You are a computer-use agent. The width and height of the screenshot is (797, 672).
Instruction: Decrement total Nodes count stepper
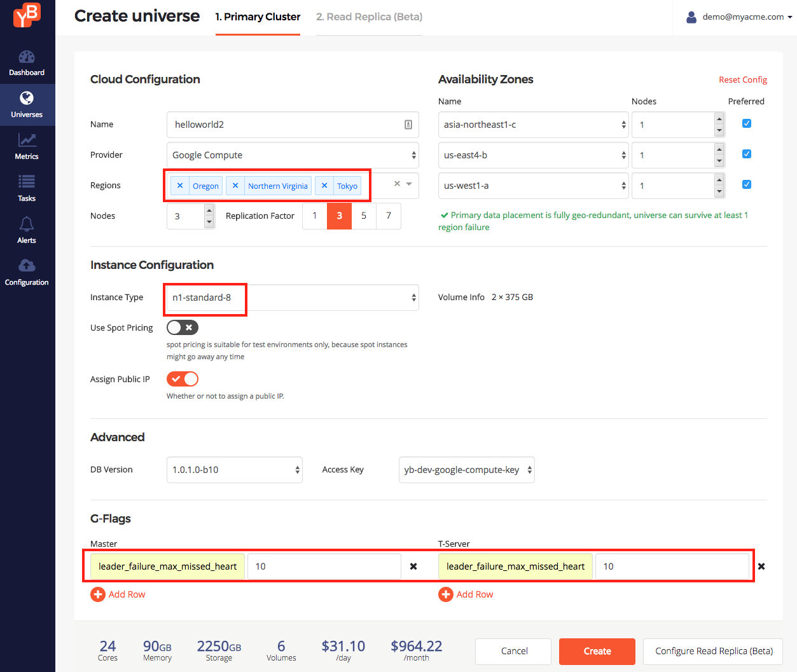tap(209, 222)
